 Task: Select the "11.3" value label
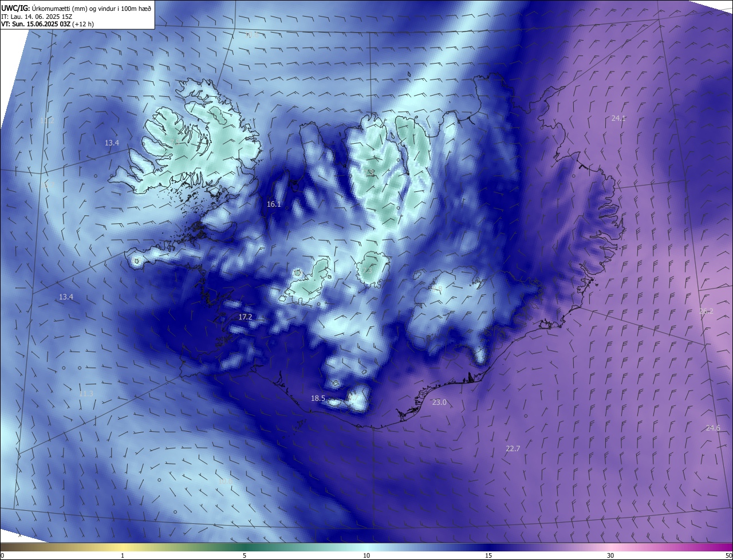pyautogui.click(x=86, y=393)
